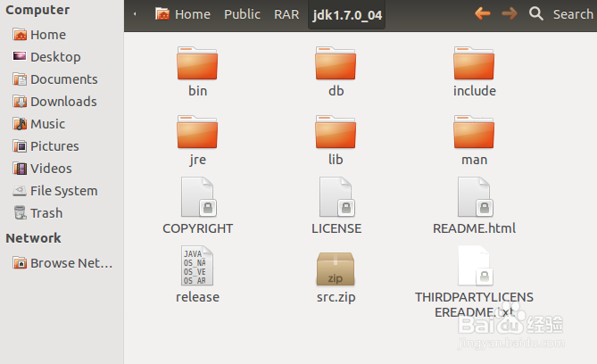Go forward with the right arrow

509,14
